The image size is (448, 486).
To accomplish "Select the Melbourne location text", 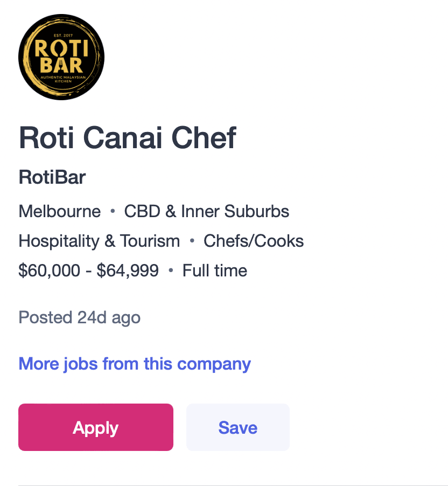I will coord(59,211).
